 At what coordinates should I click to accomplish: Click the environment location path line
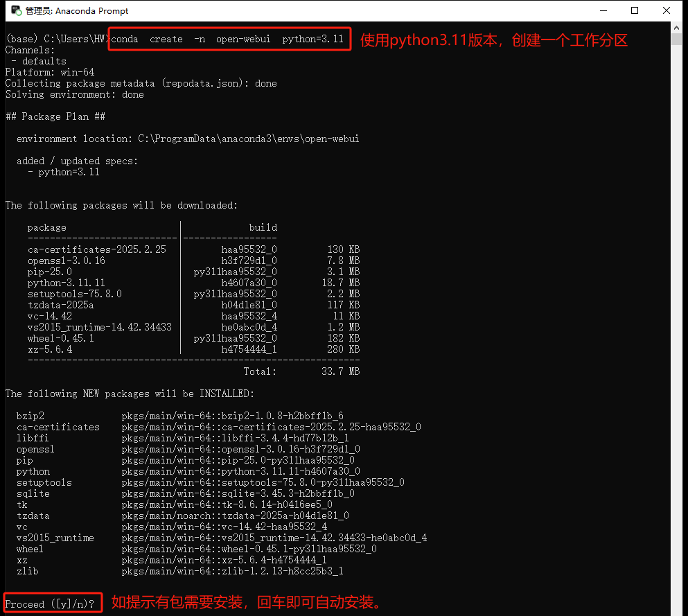point(188,139)
